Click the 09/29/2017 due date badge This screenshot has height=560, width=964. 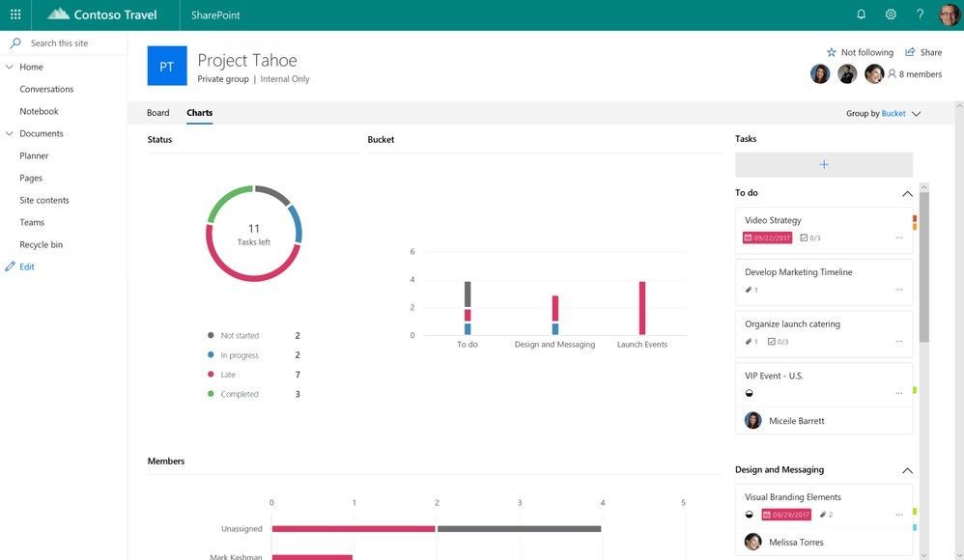point(786,515)
